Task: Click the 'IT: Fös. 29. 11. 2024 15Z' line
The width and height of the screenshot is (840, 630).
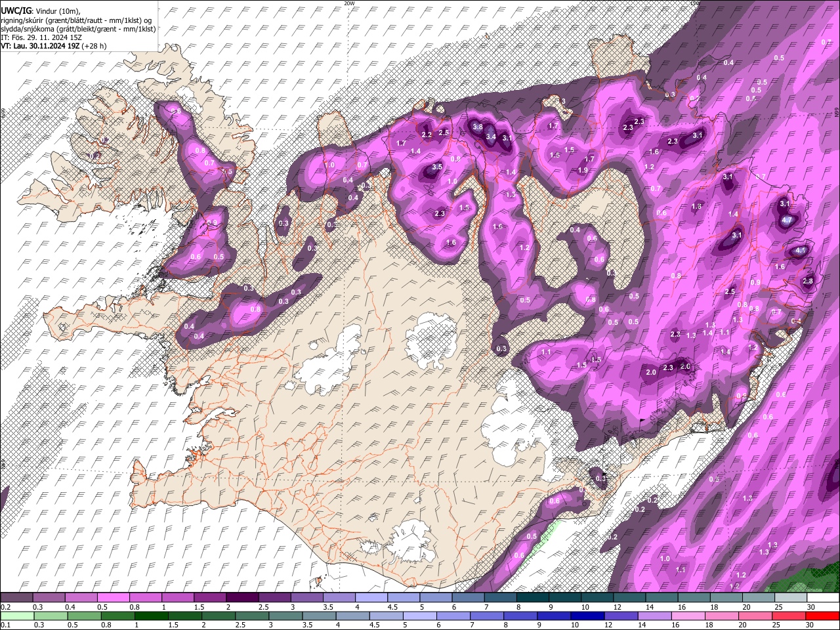Action: (x=41, y=37)
